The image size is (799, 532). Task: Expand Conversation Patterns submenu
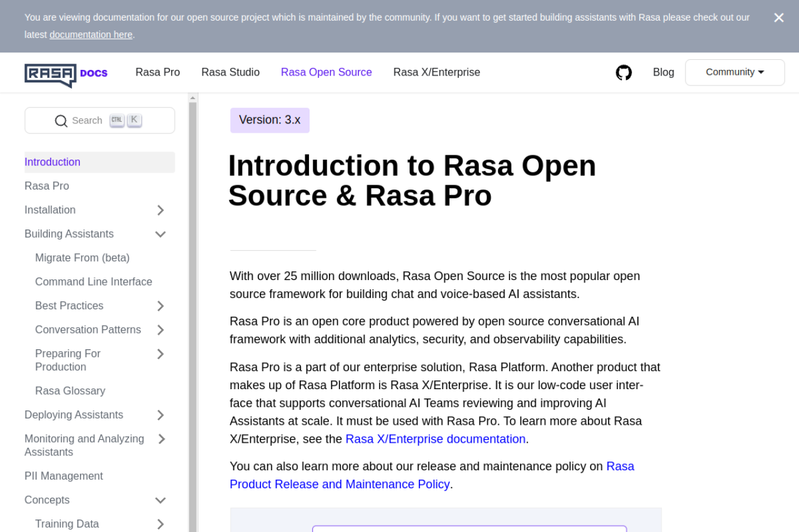click(160, 330)
